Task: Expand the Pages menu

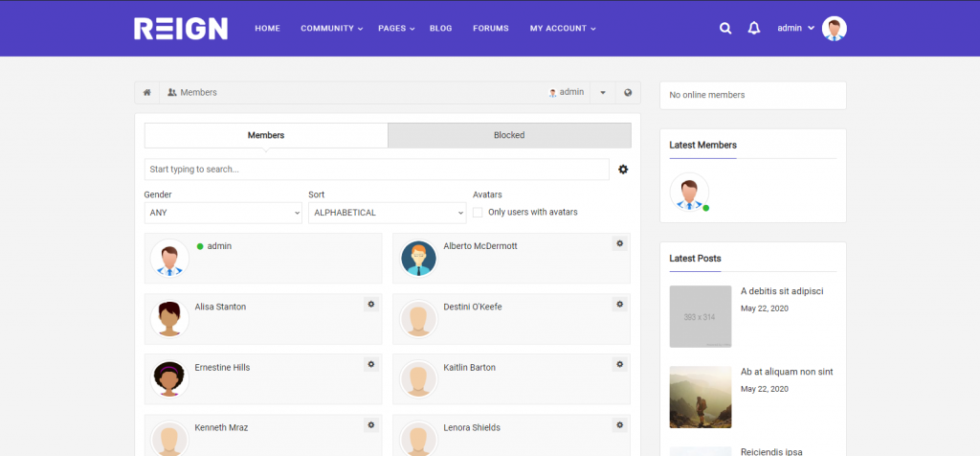Action: tap(396, 28)
